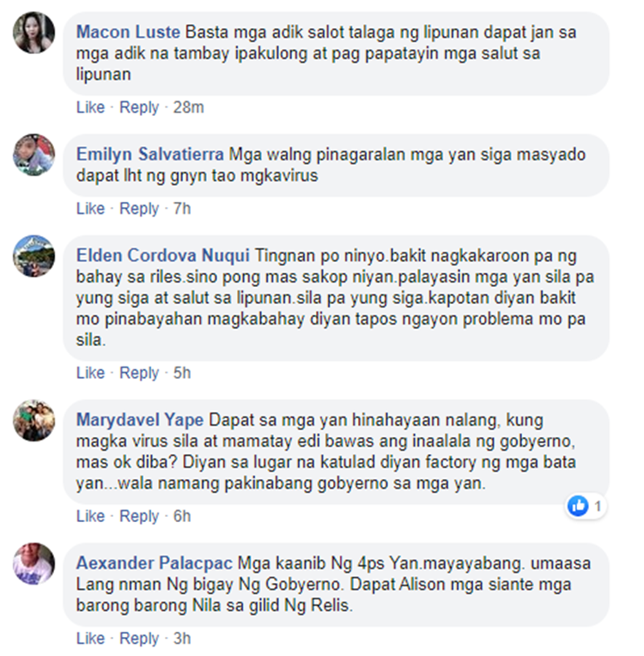
Task: Open Marydavel Yape's profile picture
Action: (33, 421)
